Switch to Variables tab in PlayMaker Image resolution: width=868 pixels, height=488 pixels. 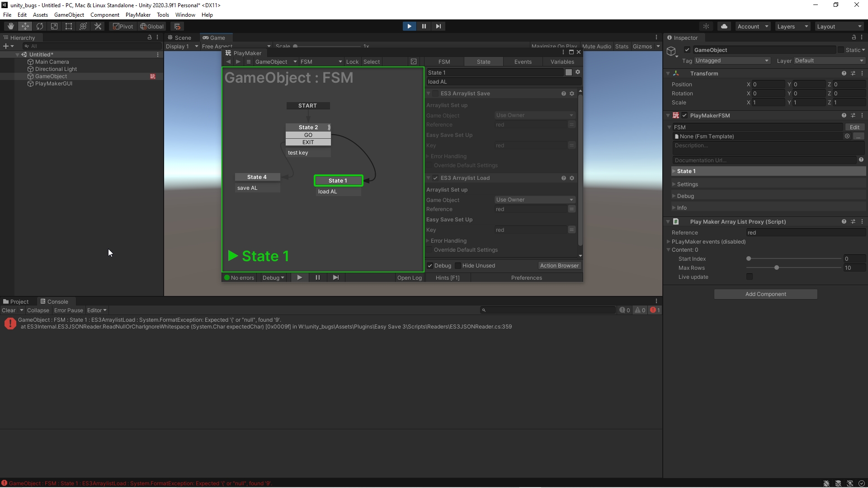tap(562, 62)
